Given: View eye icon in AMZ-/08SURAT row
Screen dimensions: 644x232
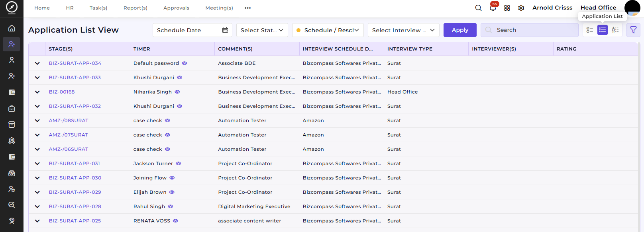Looking at the screenshot, I should pos(167,121).
